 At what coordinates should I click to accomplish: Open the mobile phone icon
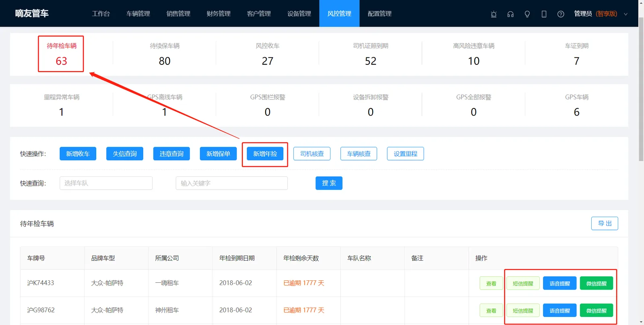pos(544,14)
